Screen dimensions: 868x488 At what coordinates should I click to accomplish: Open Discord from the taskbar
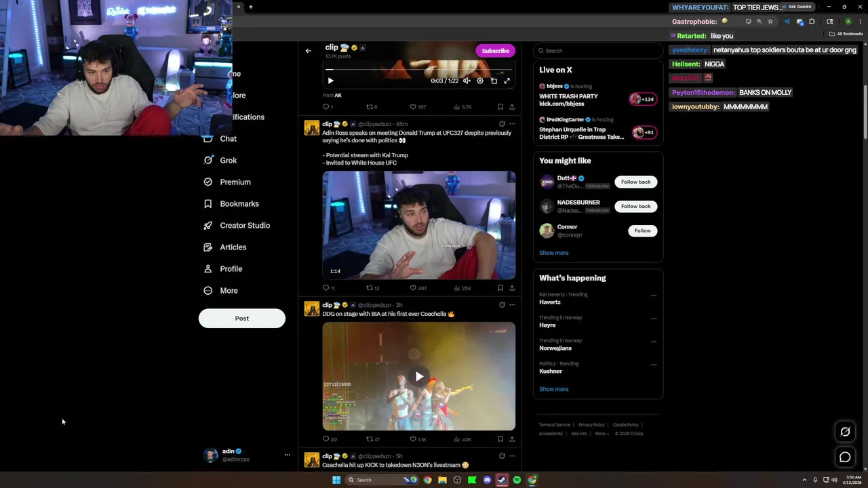(x=487, y=480)
